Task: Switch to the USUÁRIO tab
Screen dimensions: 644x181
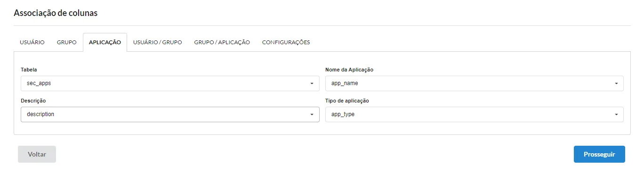Action: [32, 42]
